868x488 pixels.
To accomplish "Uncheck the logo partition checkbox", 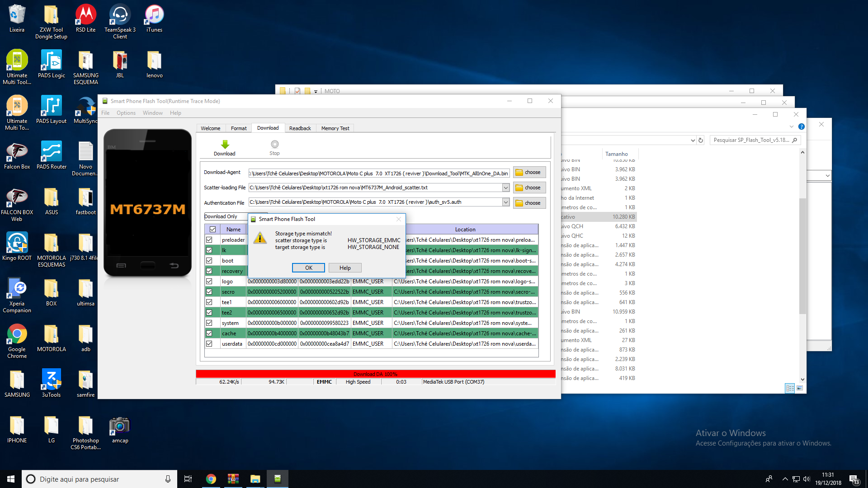I will tap(209, 282).
